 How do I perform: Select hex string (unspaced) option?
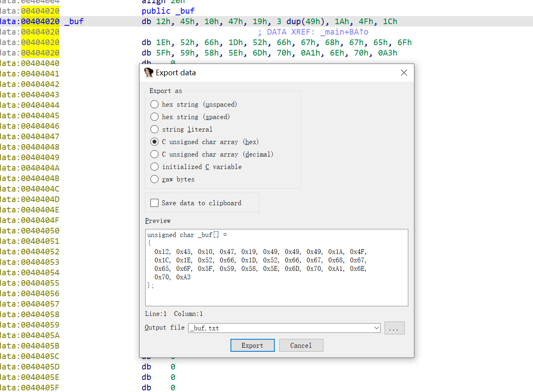(x=154, y=104)
